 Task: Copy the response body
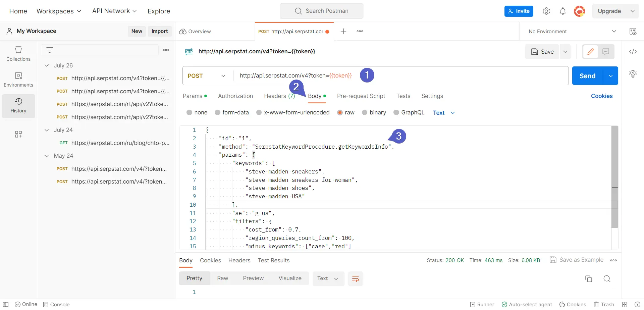pos(589,279)
